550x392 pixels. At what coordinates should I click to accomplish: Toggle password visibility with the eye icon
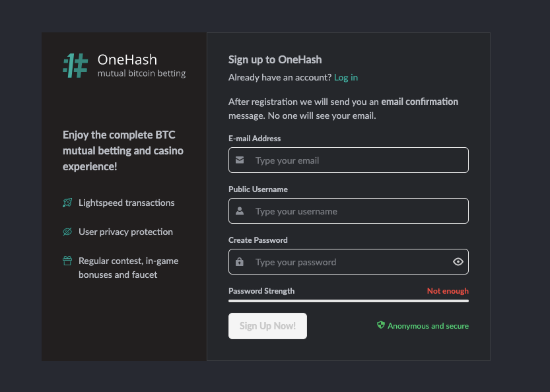[x=458, y=261]
